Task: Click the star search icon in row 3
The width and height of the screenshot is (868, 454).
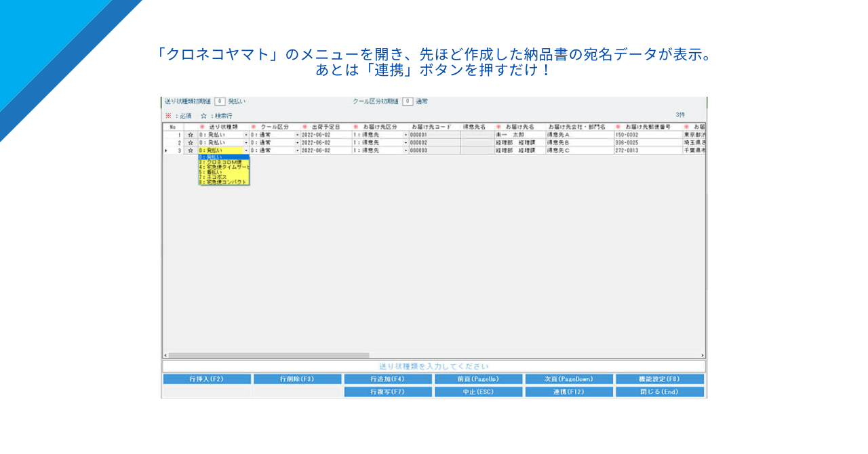Action: pyautogui.click(x=191, y=150)
